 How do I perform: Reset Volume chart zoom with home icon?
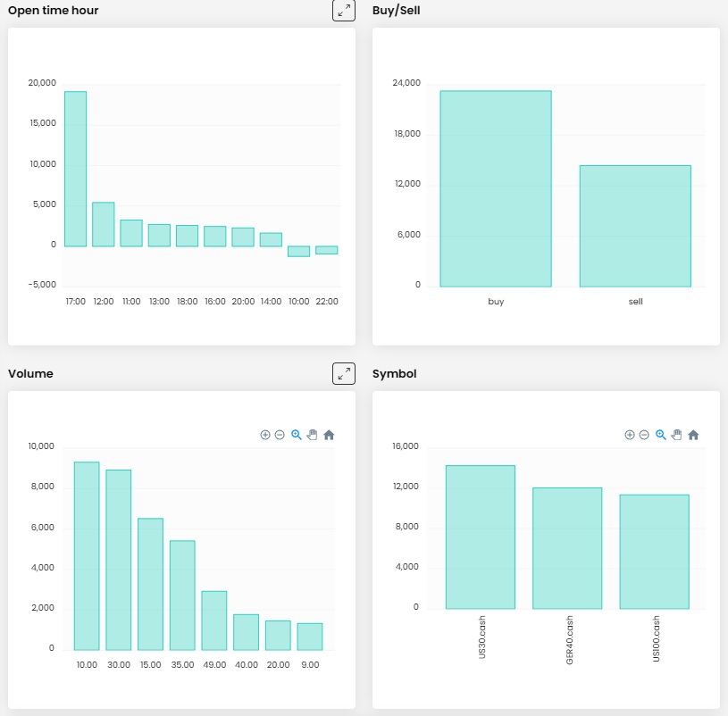[329, 435]
